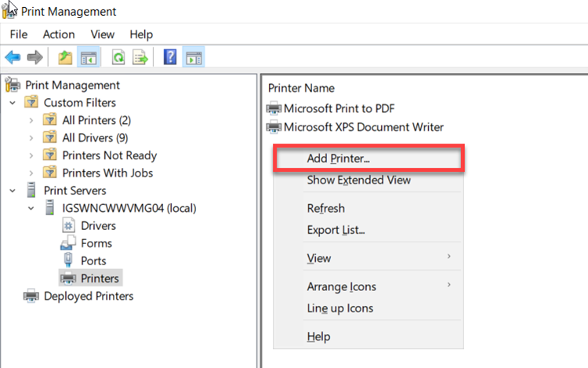
Task: Select Show Extended View in context menu
Action: coord(358,180)
